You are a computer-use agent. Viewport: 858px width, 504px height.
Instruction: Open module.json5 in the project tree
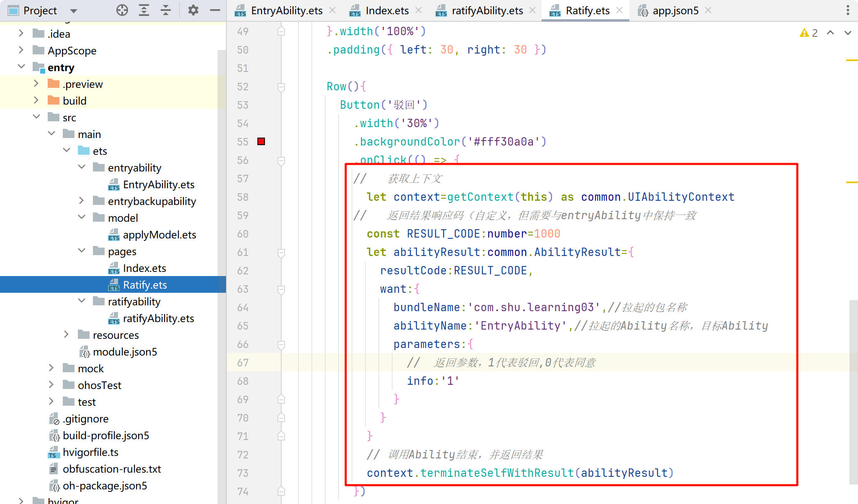click(125, 352)
